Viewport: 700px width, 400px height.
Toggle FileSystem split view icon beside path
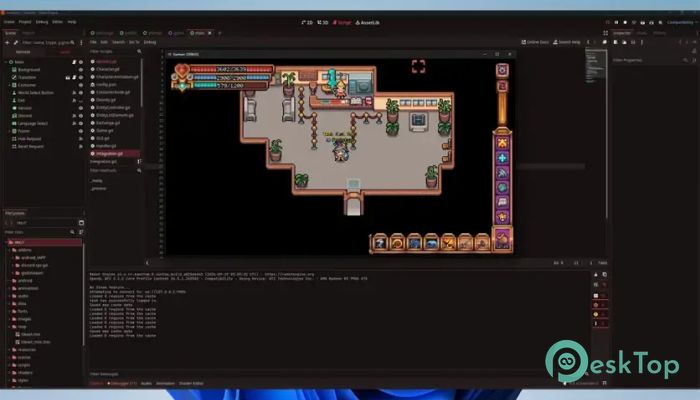coord(81,222)
